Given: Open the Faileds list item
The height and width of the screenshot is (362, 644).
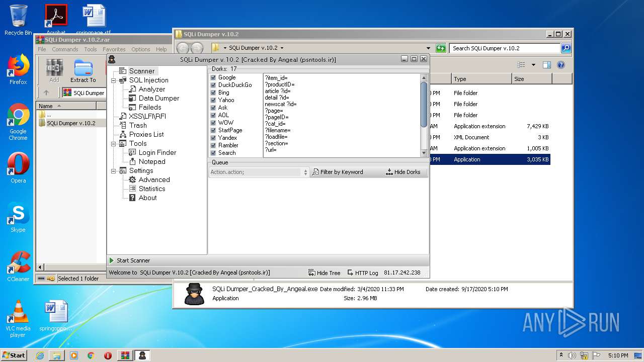Looking at the screenshot, I should [x=150, y=107].
